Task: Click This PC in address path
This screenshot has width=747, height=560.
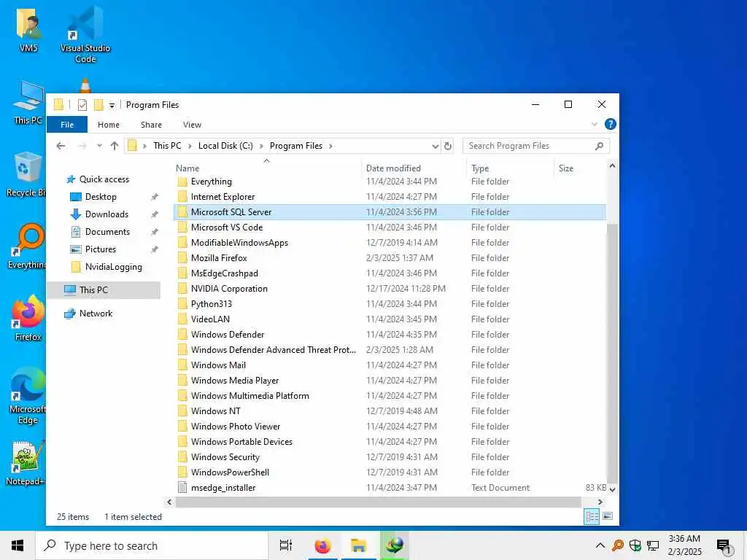Action: click(x=167, y=146)
